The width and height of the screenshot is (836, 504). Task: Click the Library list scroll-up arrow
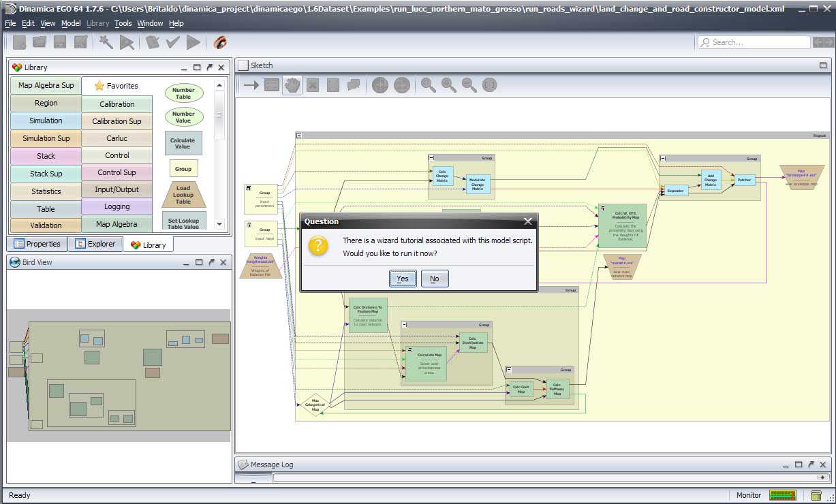219,86
